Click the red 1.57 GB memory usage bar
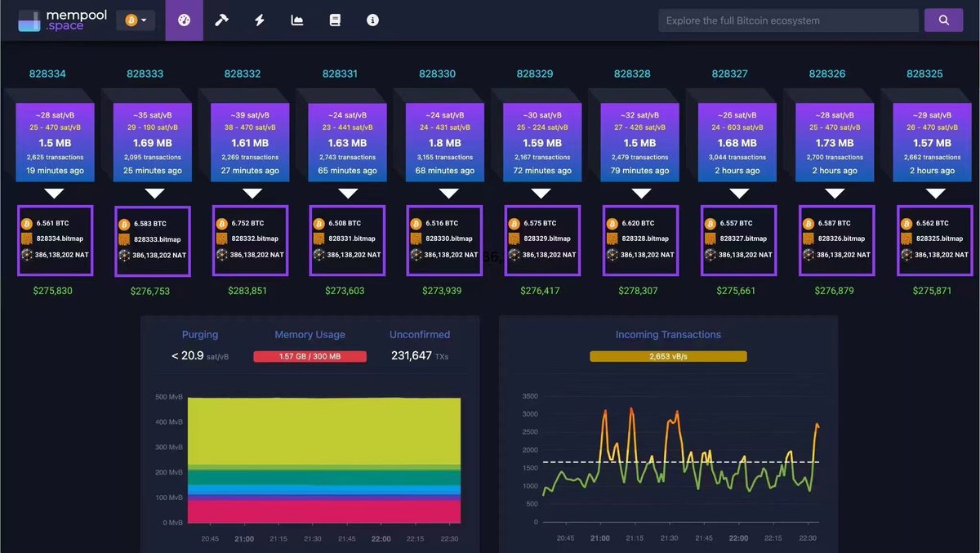 click(310, 356)
